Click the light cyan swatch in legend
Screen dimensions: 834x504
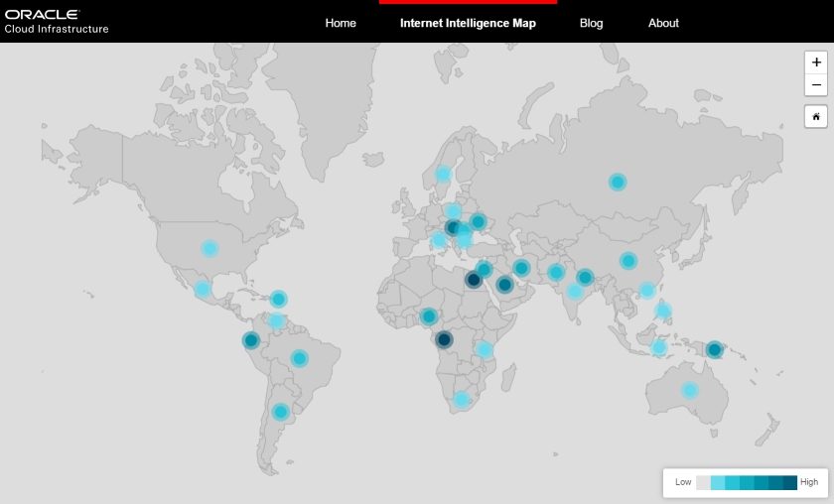(718, 482)
